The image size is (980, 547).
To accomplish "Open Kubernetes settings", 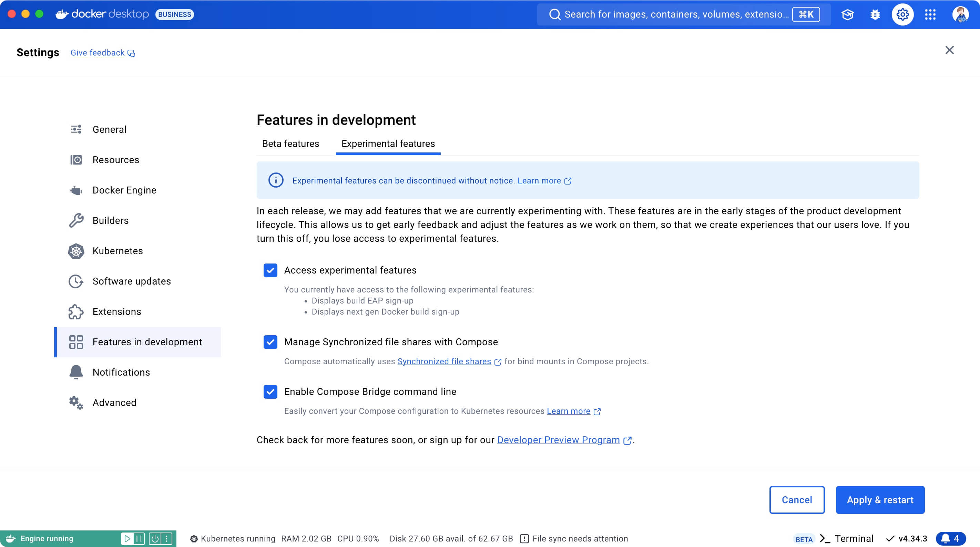I will click(138, 251).
